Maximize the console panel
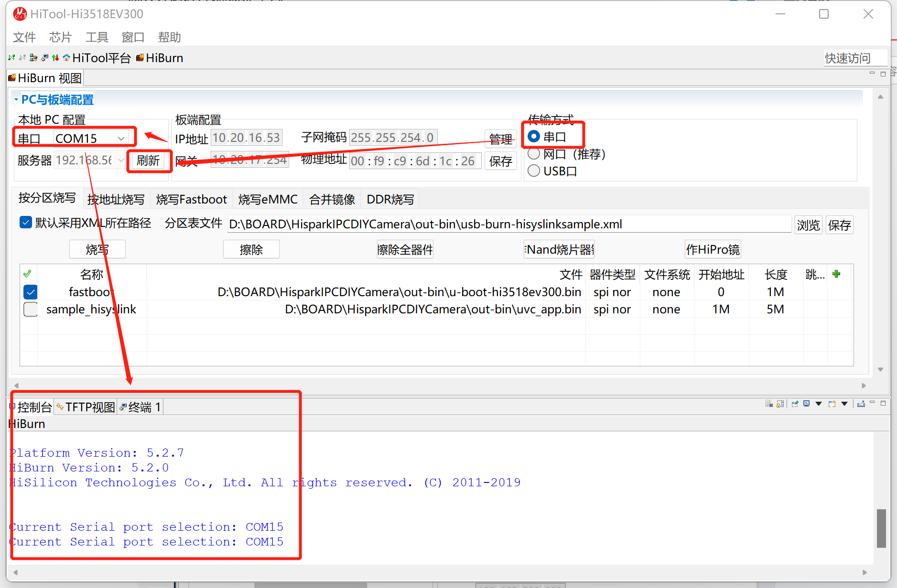The image size is (897, 588). (883, 403)
